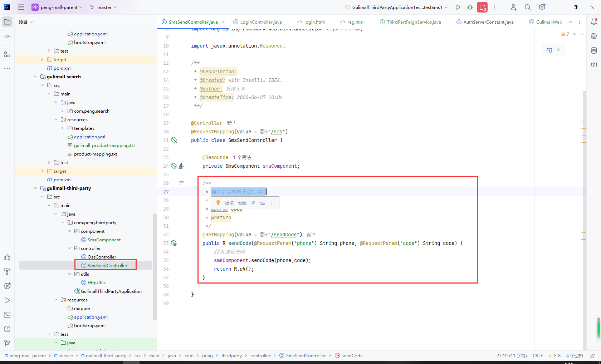Switch to LoginController.java tab
The image size is (601, 364).
click(x=258, y=22)
